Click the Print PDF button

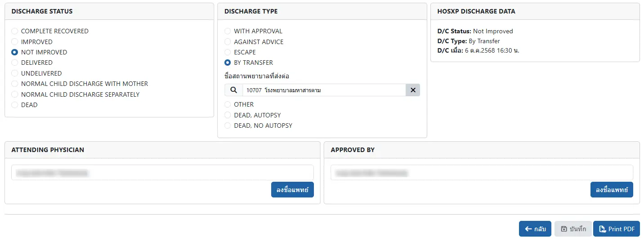(616, 229)
